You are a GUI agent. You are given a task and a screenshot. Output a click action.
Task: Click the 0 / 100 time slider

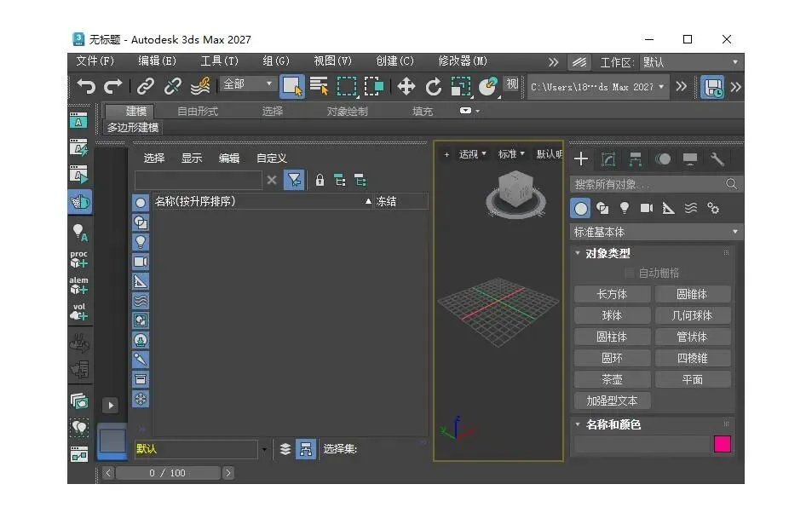click(168, 473)
